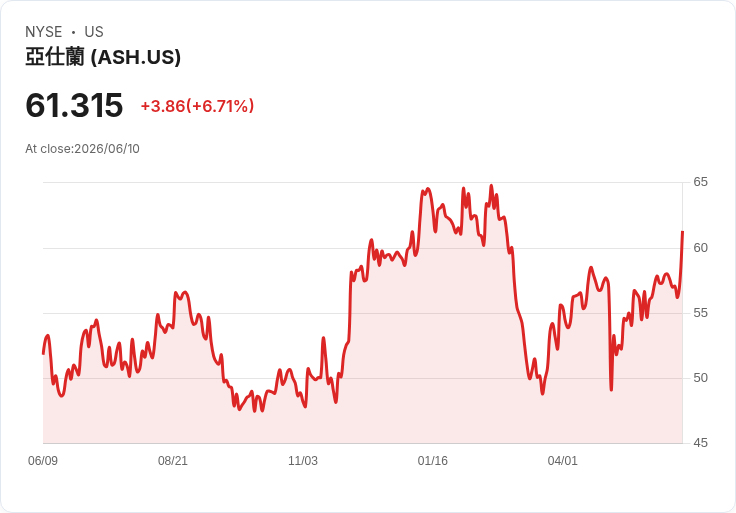Click the NYSE exchange label

(43, 32)
